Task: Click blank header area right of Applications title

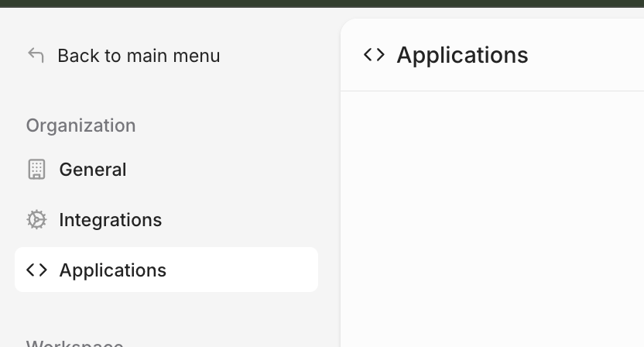Action: coord(586,55)
